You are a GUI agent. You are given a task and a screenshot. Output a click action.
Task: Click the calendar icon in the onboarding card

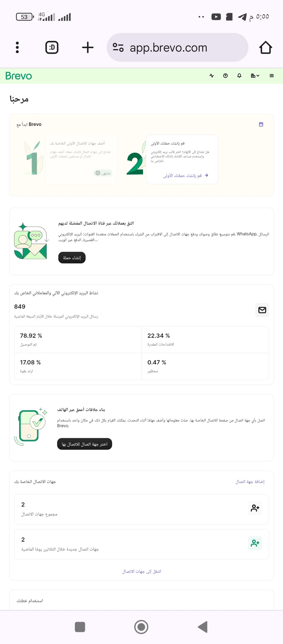pos(261,124)
